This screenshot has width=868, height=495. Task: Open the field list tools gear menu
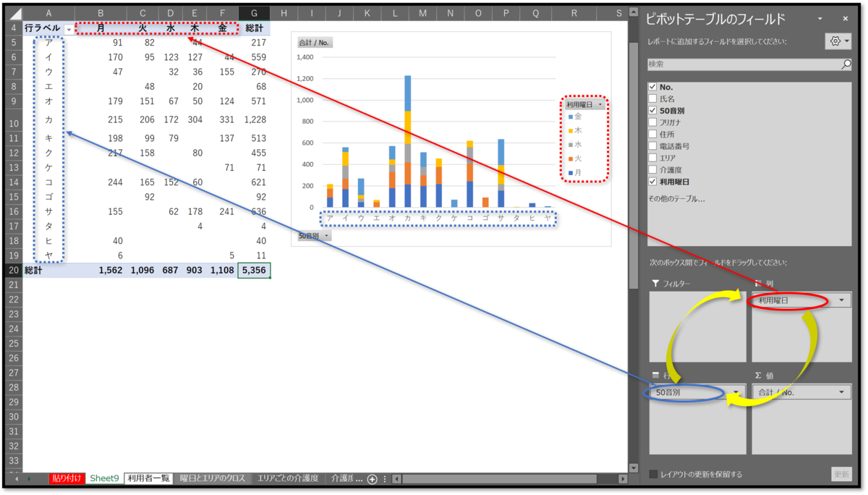(839, 41)
